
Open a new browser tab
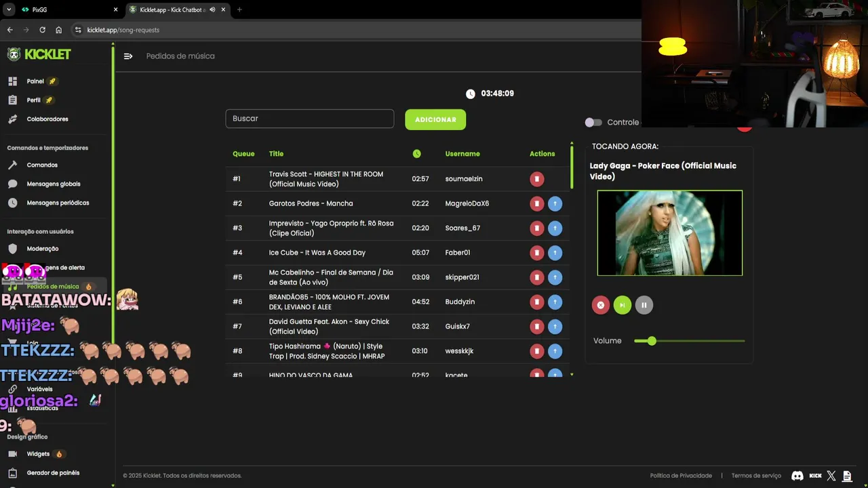pyautogui.click(x=239, y=9)
